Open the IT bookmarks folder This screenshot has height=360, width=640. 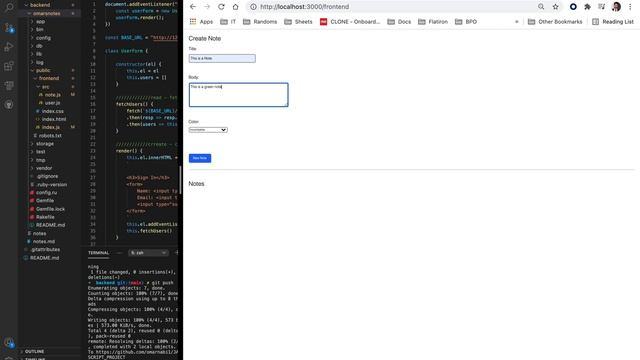pos(228,22)
